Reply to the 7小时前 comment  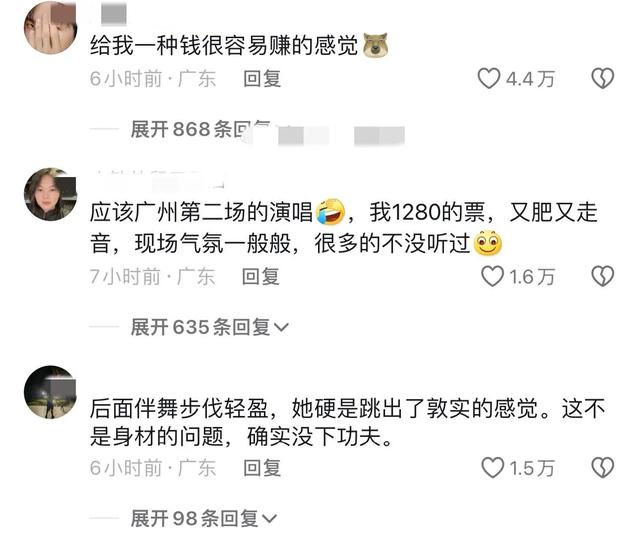[x=261, y=277]
